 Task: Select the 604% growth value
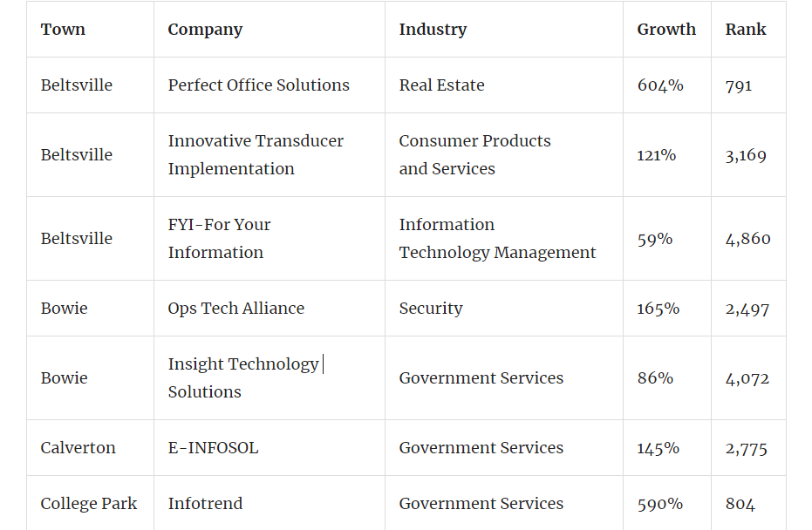point(660,85)
